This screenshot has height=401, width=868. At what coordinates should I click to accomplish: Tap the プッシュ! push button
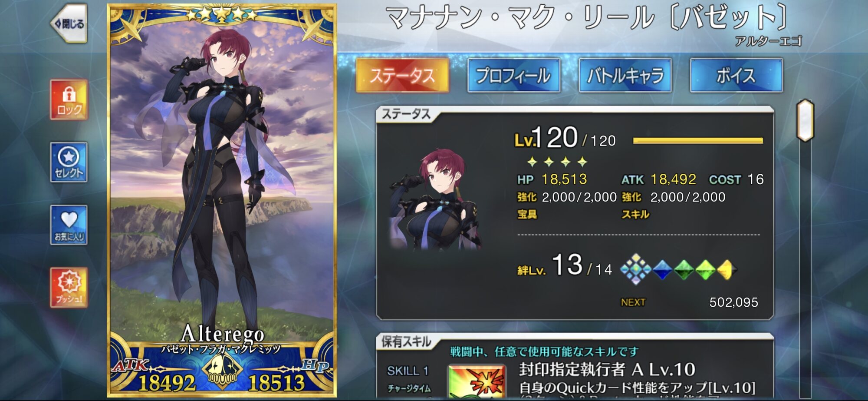(x=69, y=287)
